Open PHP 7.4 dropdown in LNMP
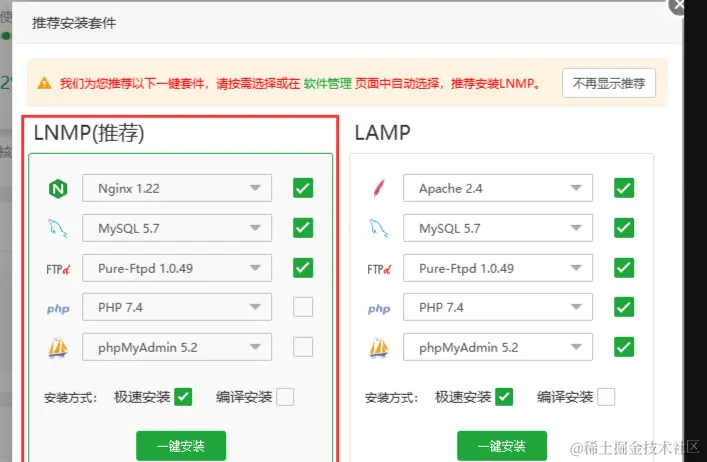Image resolution: width=707 pixels, height=462 pixels. point(177,307)
